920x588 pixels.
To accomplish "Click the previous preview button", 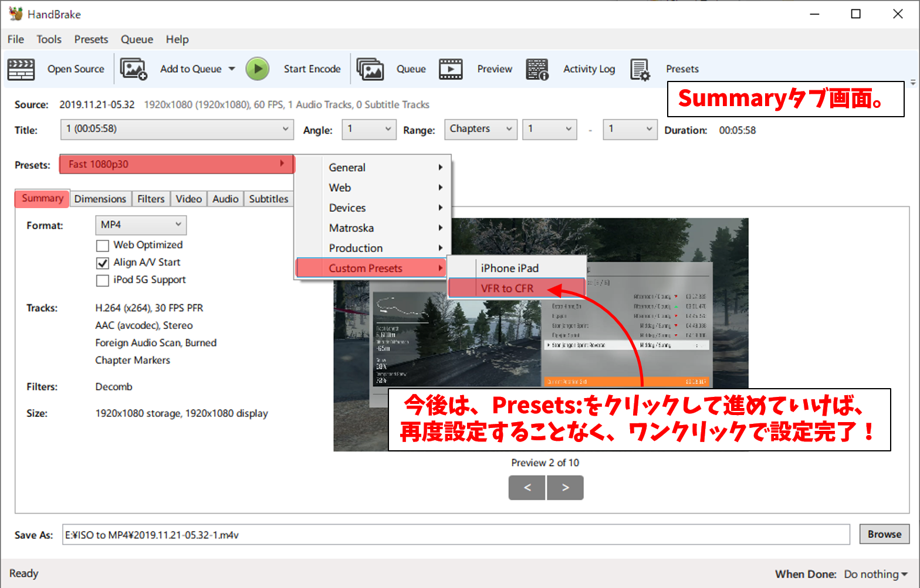I will click(527, 488).
